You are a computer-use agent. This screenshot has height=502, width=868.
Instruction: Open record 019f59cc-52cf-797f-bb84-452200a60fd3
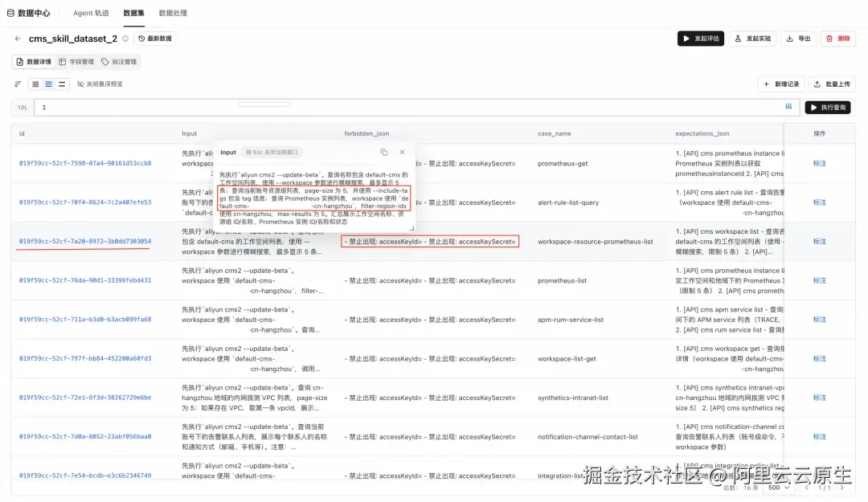pyautogui.click(x=85, y=359)
